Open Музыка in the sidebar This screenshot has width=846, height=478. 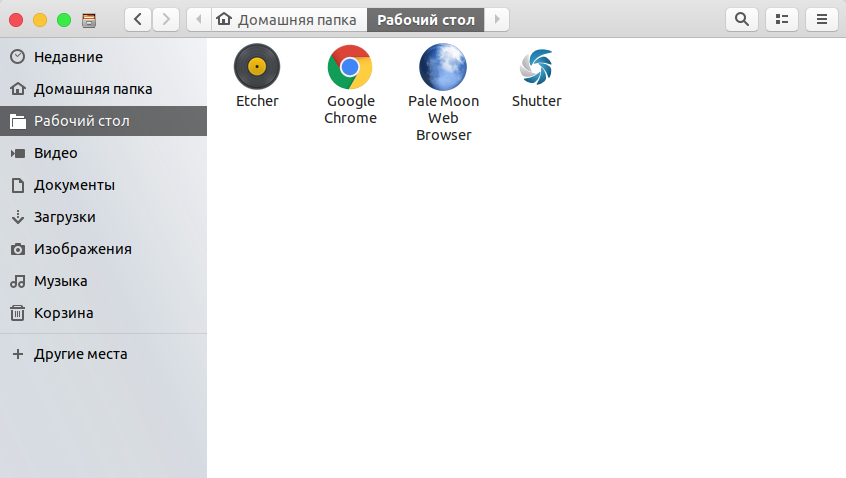(x=104, y=281)
